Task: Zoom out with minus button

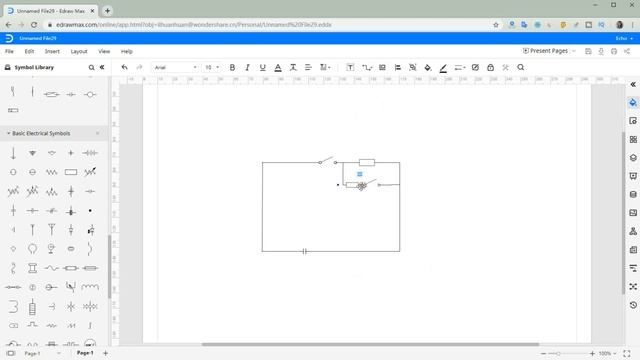Action: (x=543, y=353)
